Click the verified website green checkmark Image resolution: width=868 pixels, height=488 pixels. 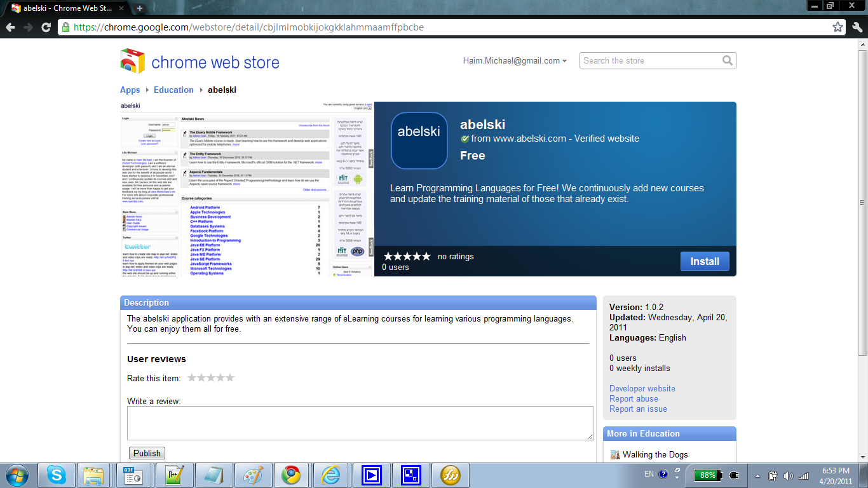tap(465, 139)
